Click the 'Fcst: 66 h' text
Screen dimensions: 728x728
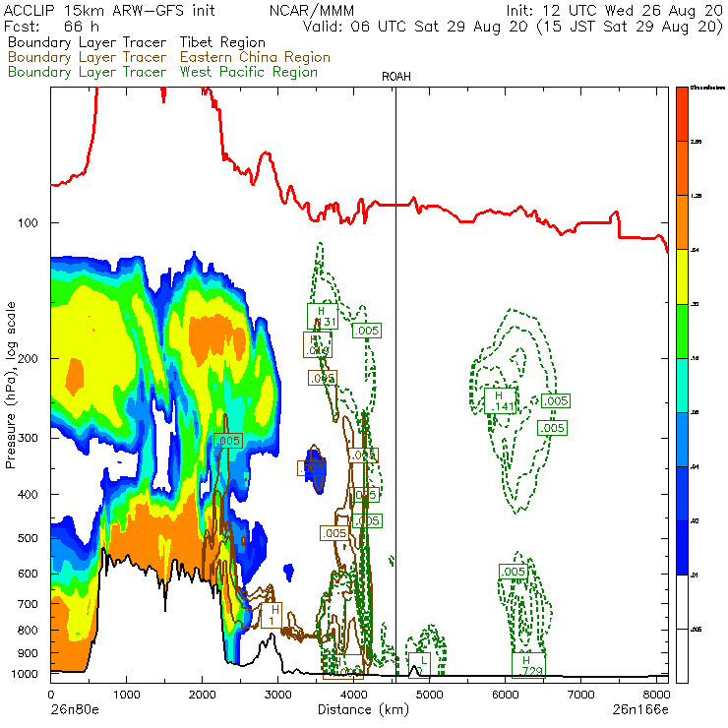click(51, 27)
